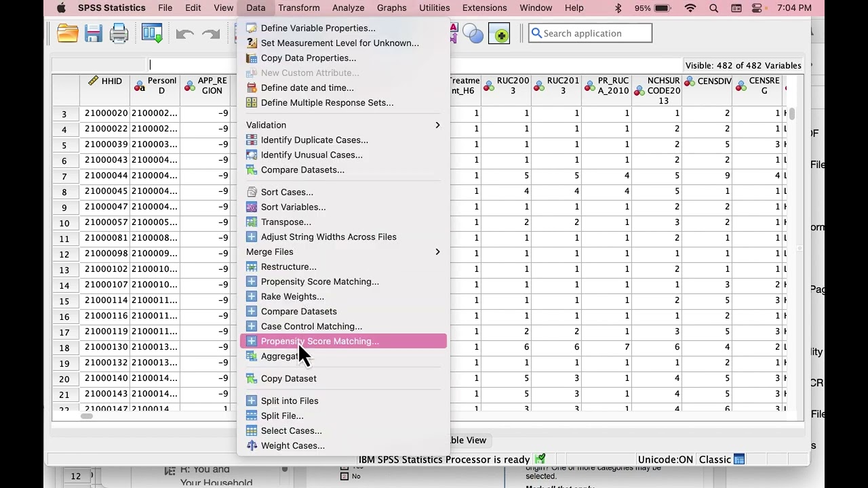Click the Visible: 482 of 482 Variables label

(743, 65)
